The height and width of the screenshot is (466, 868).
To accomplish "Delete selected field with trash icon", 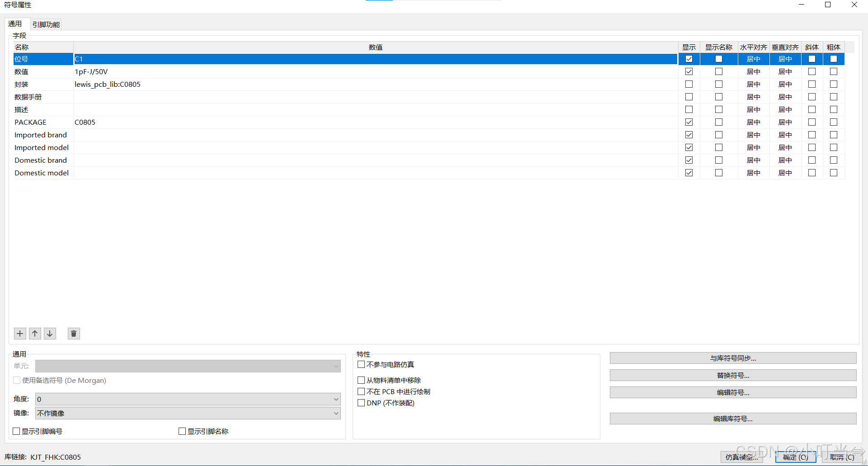I will click(x=74, y=334).
